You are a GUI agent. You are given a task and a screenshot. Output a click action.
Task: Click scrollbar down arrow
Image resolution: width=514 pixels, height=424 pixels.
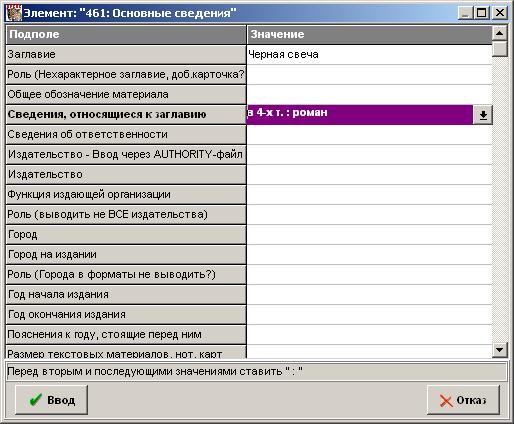click(x=500, y=350)
